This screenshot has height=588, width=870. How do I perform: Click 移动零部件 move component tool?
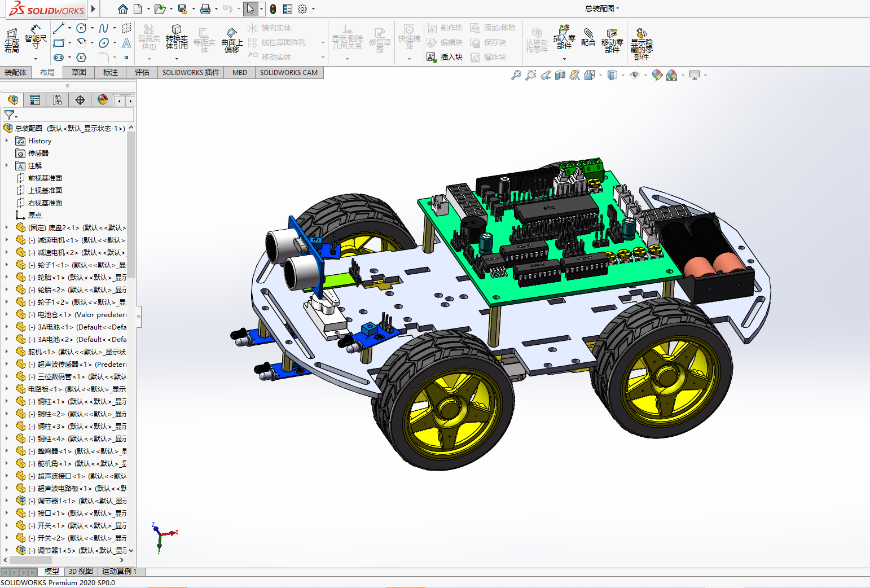click(612, 41)
